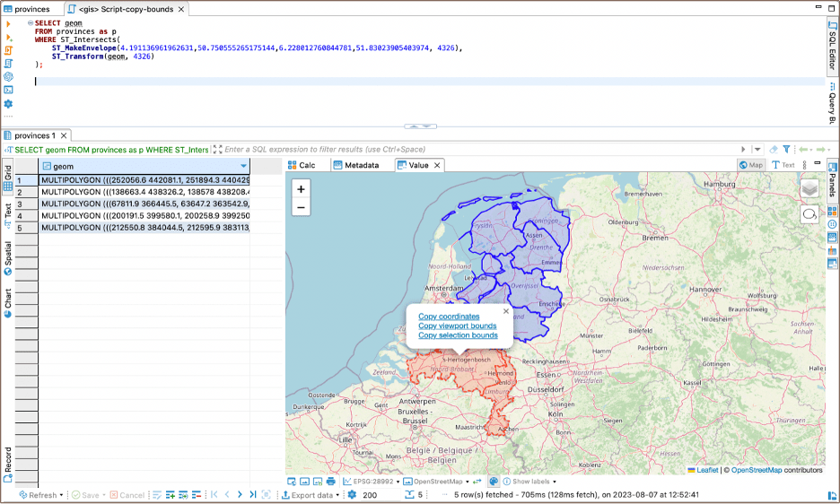
Task: Open the map layers control
Action: click(809, 188)
